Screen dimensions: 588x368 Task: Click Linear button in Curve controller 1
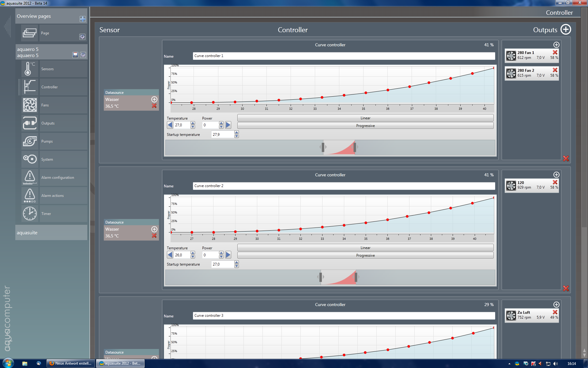click(x=365, y=118)
